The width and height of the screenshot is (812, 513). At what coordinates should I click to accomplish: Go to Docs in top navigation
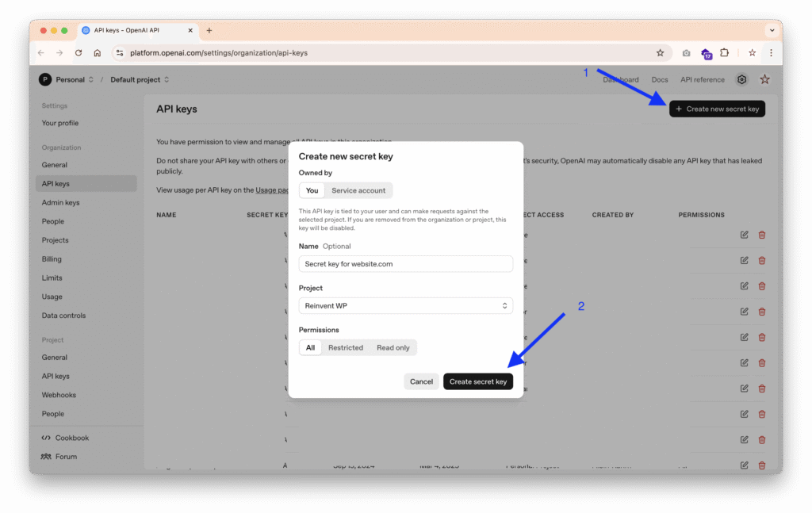pos(660,79)
